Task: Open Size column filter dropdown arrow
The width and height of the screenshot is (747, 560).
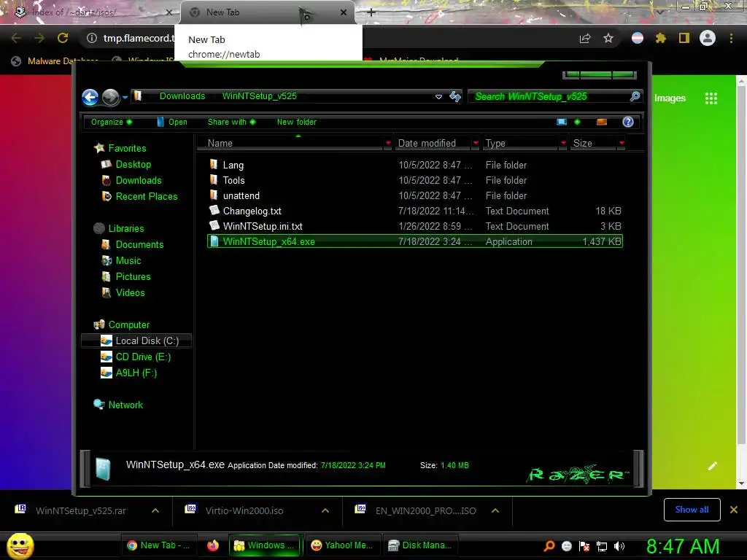Action: (x=622, y=143)
